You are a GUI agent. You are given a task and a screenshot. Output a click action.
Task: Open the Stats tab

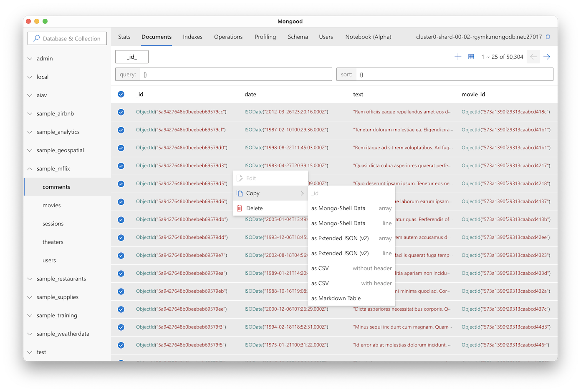pyautogui.click(x=124, y=37)
